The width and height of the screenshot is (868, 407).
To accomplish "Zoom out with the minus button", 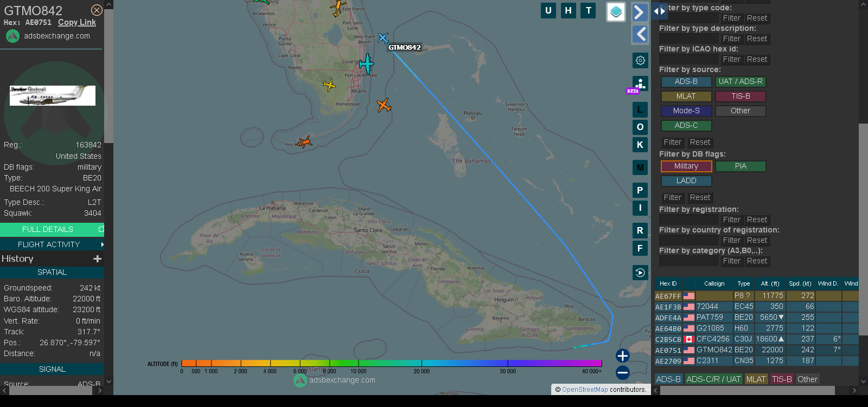I will coord(623,372).
